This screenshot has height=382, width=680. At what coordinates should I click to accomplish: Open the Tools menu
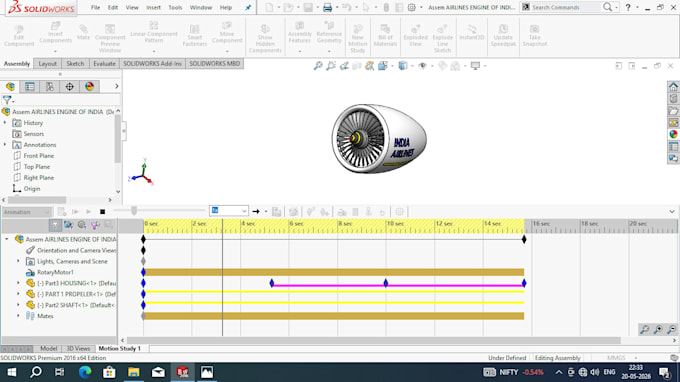[175, 7]
